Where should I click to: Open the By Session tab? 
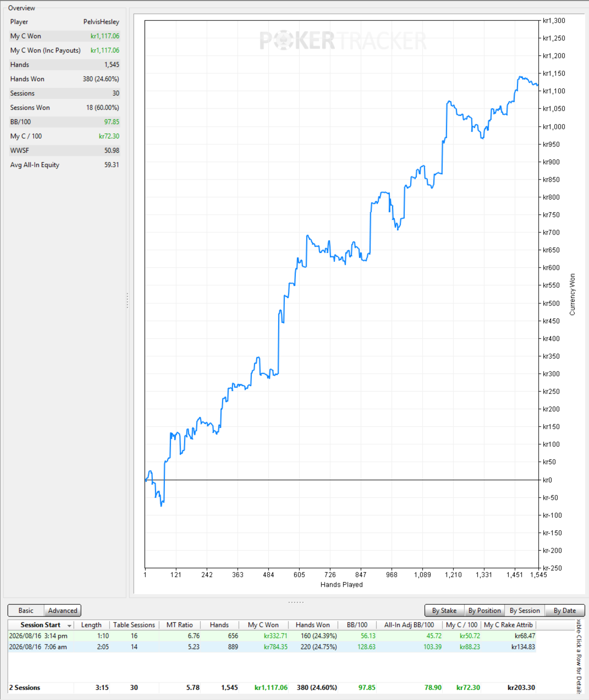coord(524,610)
